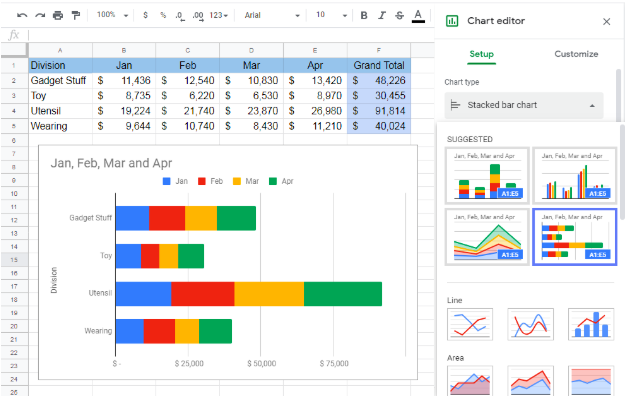
Task: Select column B header
Action: point(124,50)
